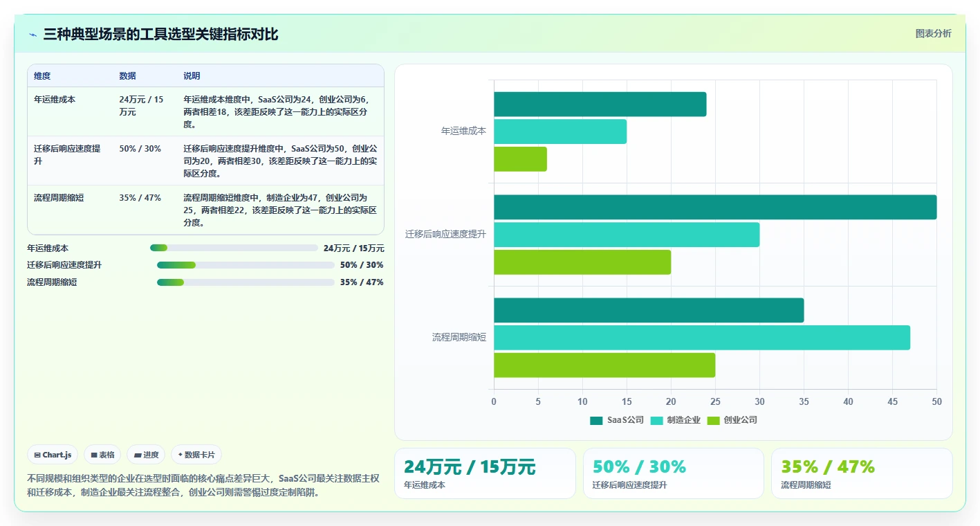Image resolution: width=980 pixels, height=526 pixels.
Task: Click the 流程周期缩短 progress bar
Action: 246,282
